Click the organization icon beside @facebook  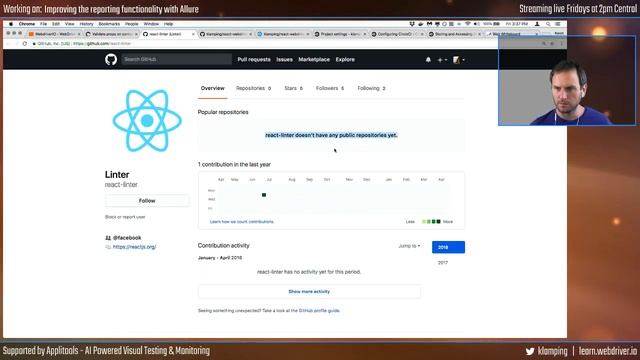108,238
